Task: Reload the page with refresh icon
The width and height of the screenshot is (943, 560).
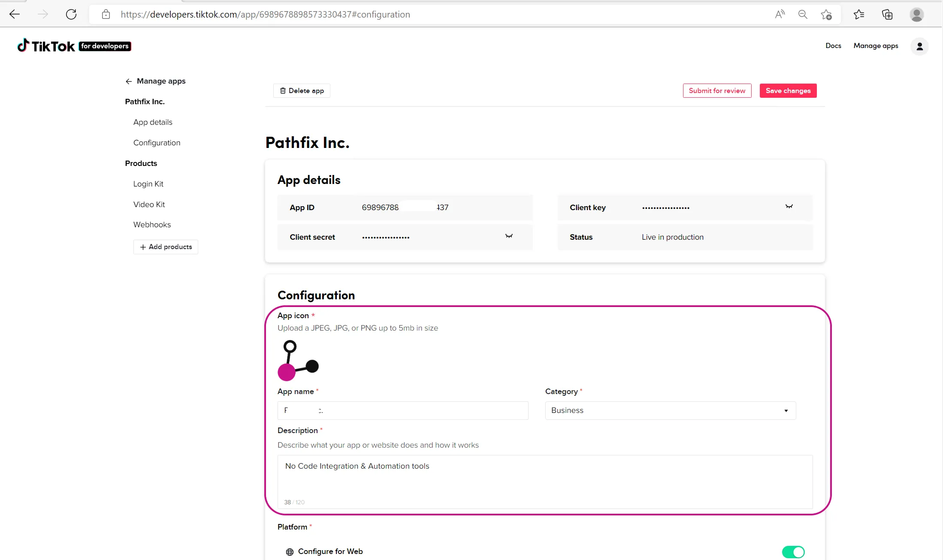Action: 71,14
